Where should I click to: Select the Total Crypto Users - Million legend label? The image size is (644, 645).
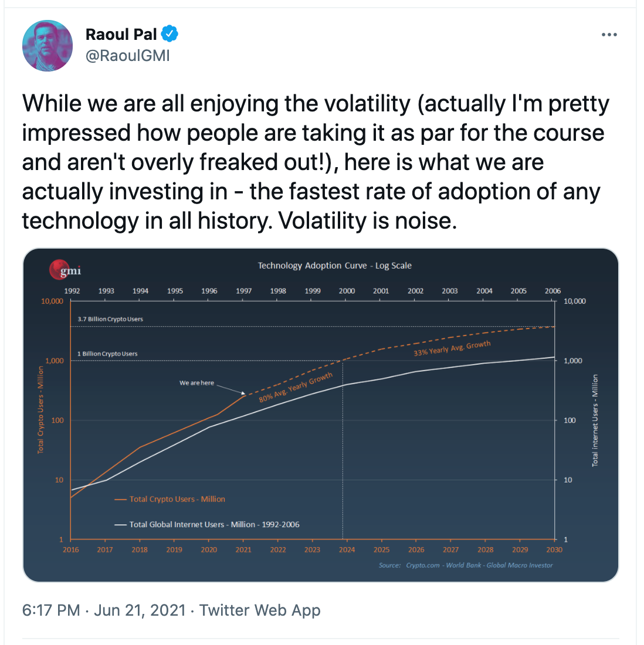tap(177, 499)
